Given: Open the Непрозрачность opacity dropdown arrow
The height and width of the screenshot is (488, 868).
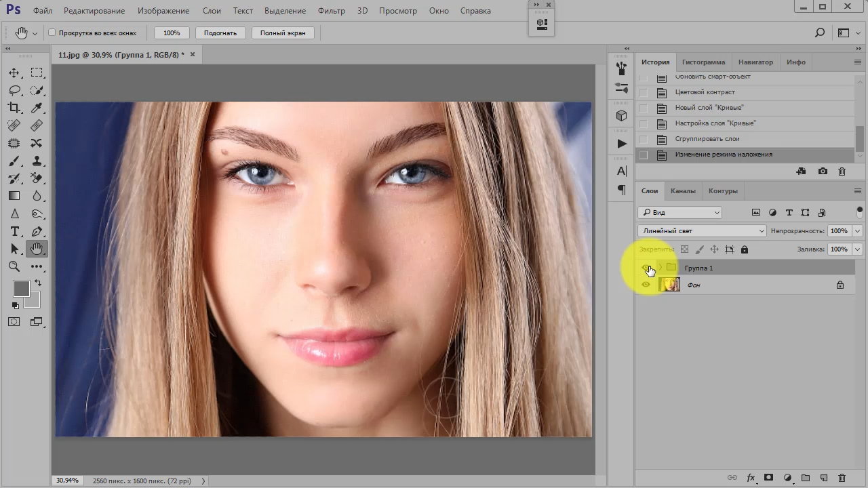Looking at the screenshot, I should [x=857, y=231].
